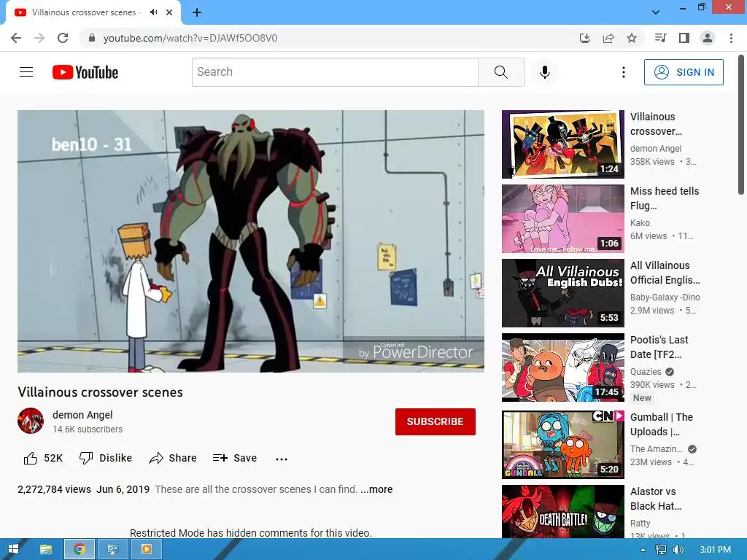This screenshot has width=747, height=560.
Task: Toggle the Chrome side panel icon
Action: [684, 38]
